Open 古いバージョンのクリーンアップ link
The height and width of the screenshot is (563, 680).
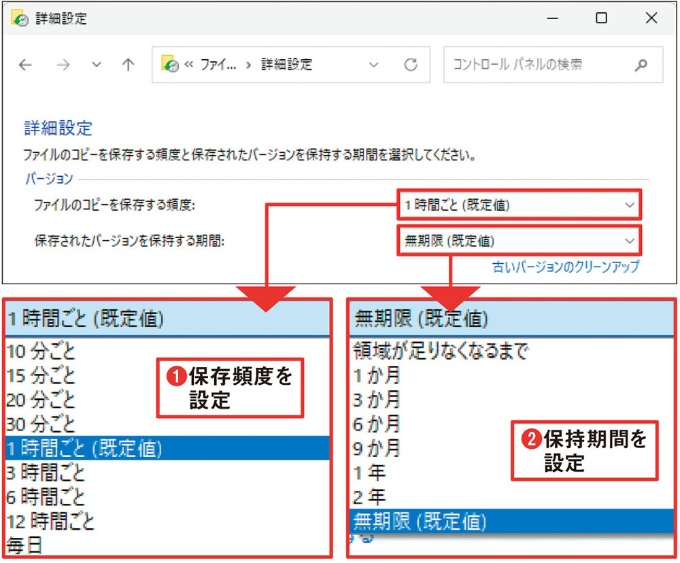[x=565, y=268]
